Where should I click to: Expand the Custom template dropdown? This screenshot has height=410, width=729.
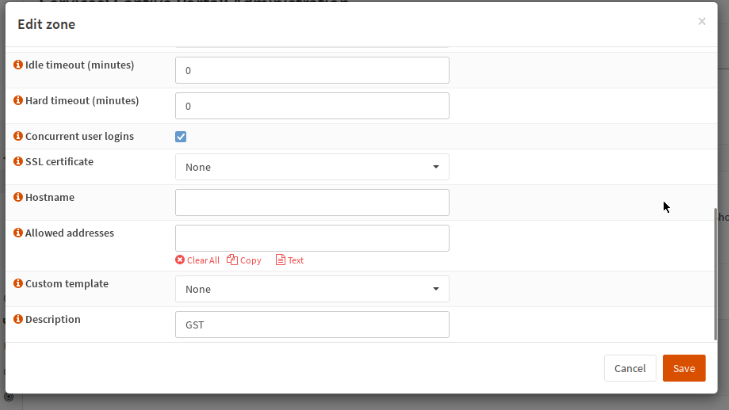[x=312, y=289]
